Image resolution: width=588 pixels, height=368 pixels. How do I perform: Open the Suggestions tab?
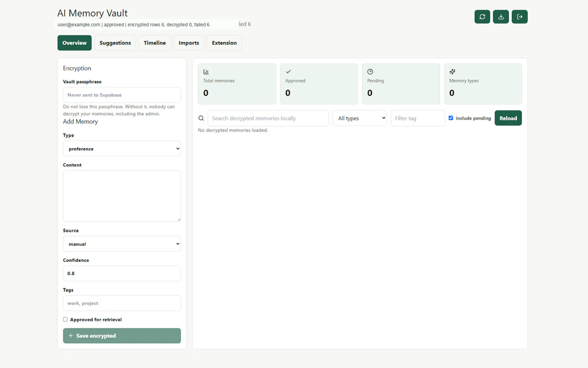pyautogui.click(x=115, y=43)
